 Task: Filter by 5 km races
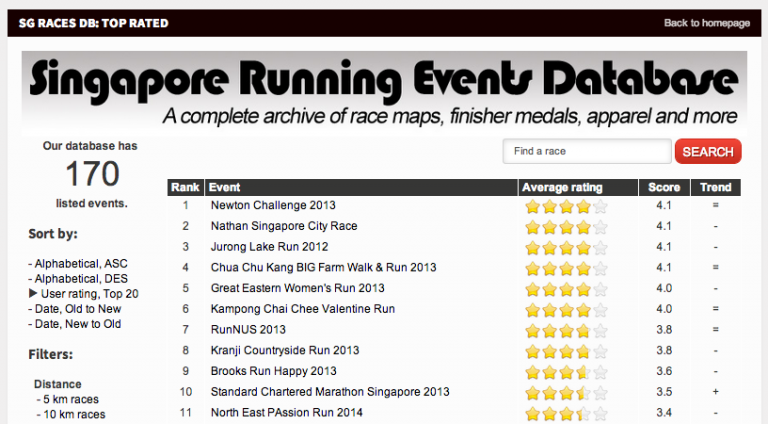click(71, 399)
